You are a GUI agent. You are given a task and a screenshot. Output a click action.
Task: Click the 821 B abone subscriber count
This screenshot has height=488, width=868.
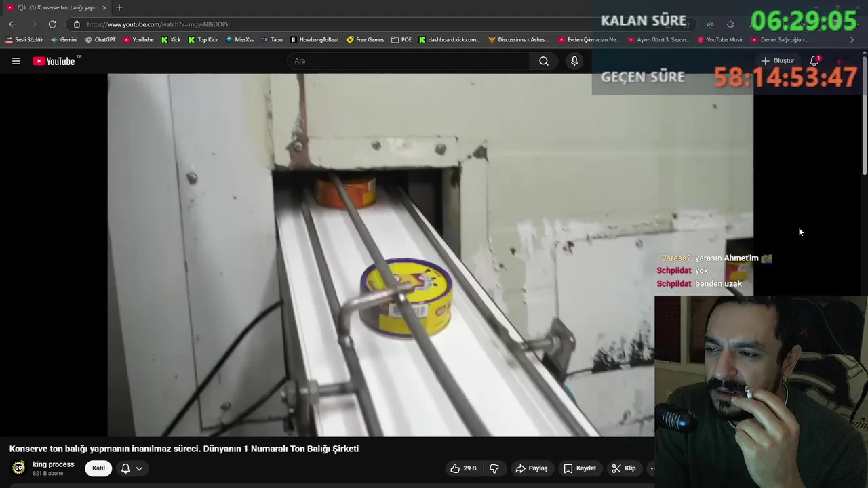tap(47, 474)
